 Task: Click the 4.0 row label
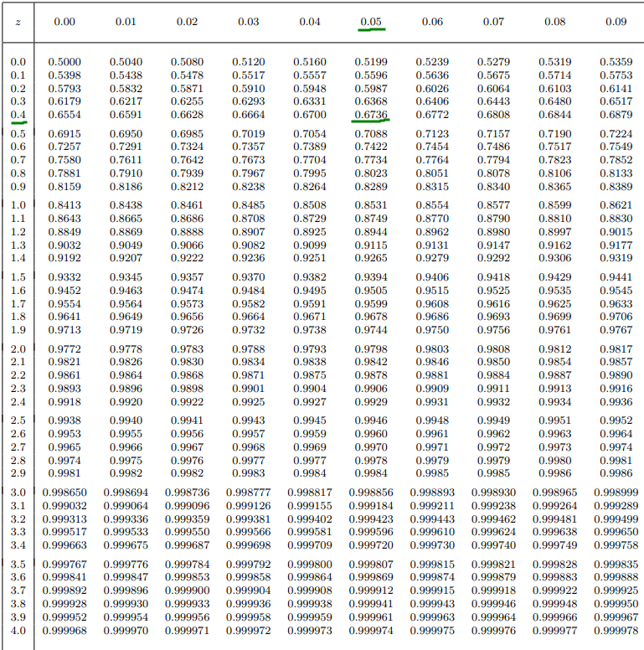(x=18, y=630)
